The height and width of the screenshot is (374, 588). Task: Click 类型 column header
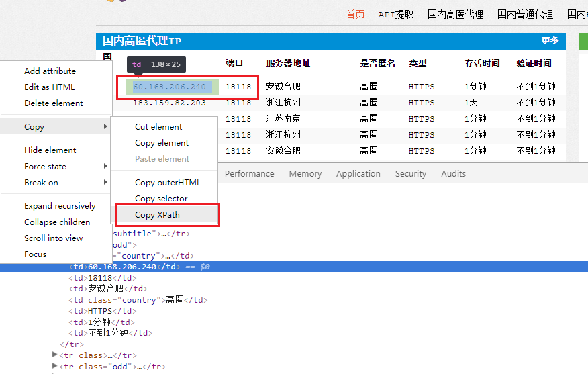coord(418,63)
